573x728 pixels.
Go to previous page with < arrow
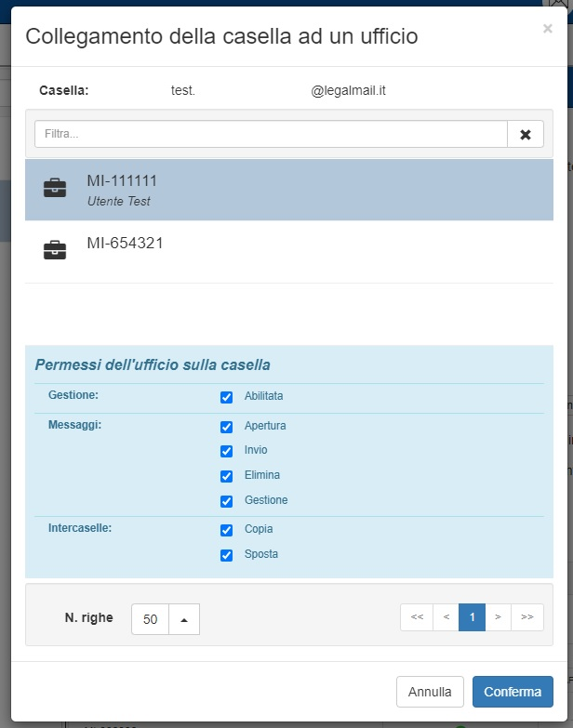[446, 617]
